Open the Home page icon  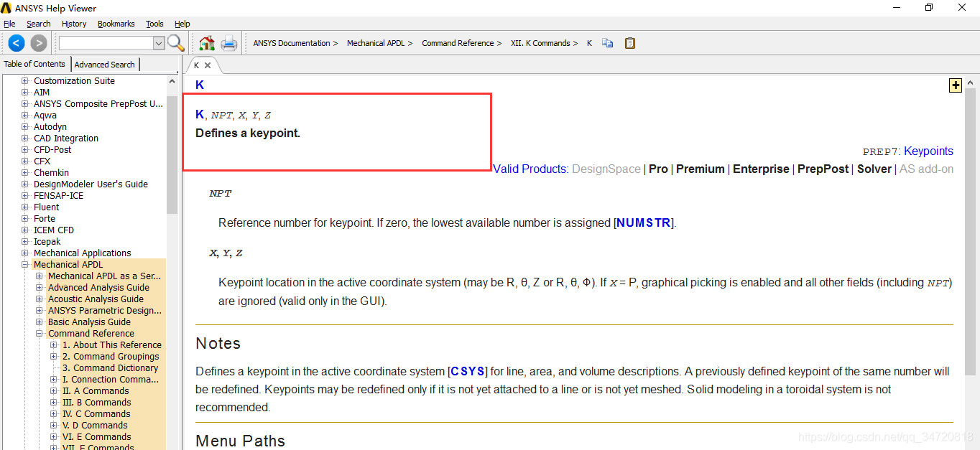click(207, 43)
